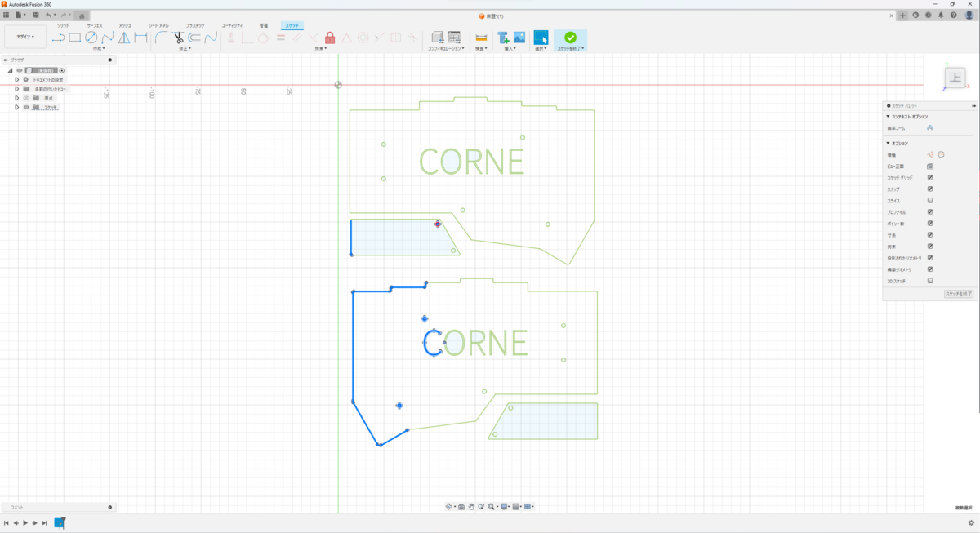Toggle the Points checkbox
Viewport: 980px width, 533px height.
pyautogui.click(x=930, y=224)
